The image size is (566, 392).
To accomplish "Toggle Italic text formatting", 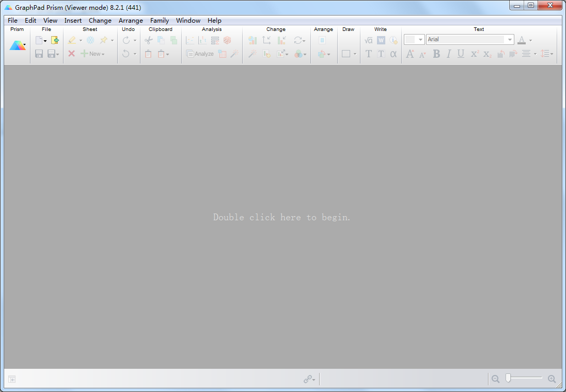I will [449, 54].
